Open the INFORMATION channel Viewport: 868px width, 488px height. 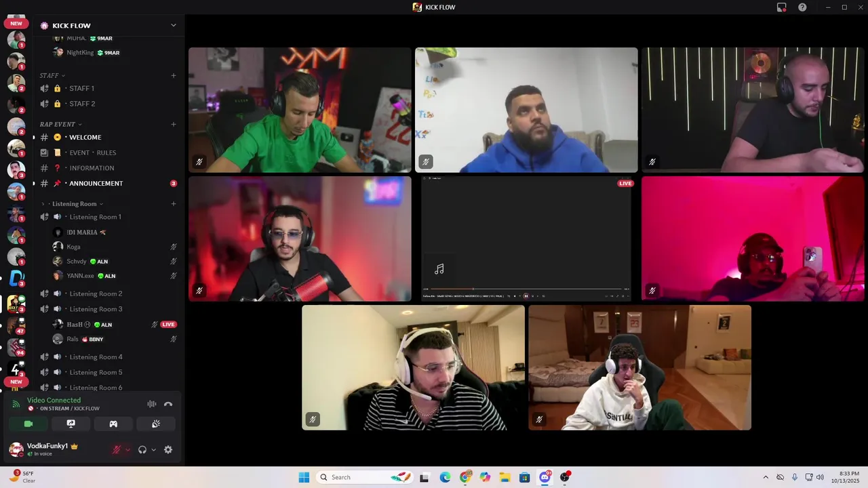coord(108,168)
